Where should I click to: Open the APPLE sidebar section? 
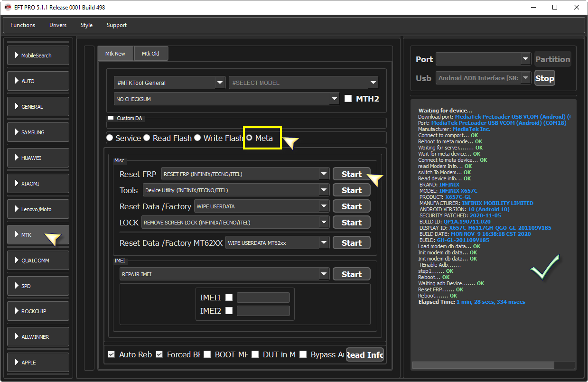click(38, 363)
